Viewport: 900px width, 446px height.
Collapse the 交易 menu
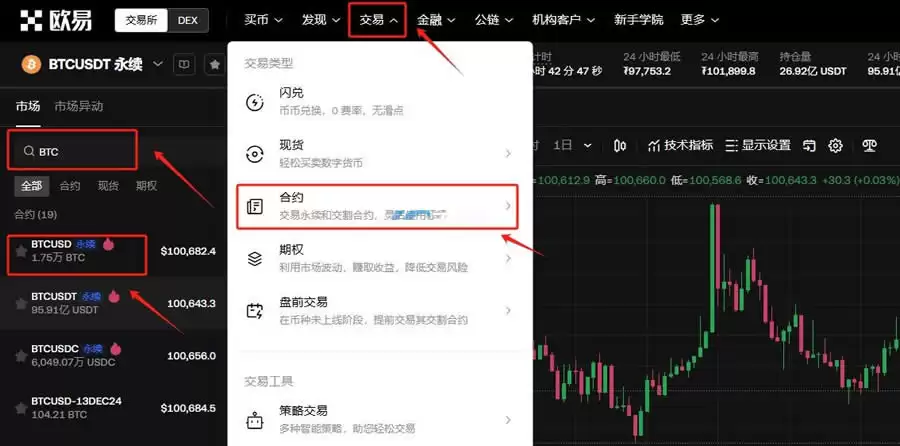(379, 20)
